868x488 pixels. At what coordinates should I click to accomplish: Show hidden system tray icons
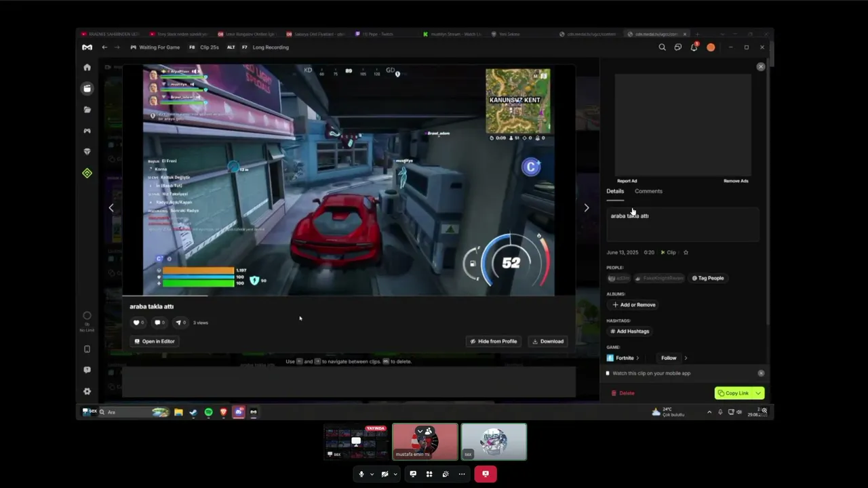[x=709, y=412]
